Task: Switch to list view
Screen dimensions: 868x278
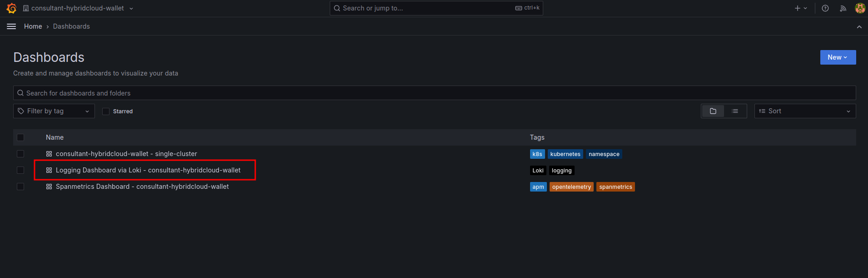Action: [735, 111]
